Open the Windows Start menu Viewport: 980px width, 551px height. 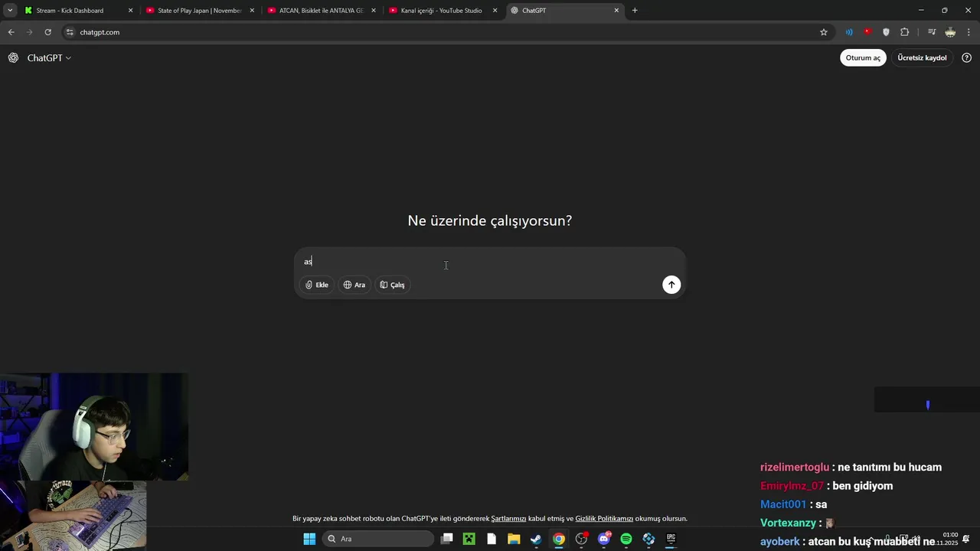(309, 539)
